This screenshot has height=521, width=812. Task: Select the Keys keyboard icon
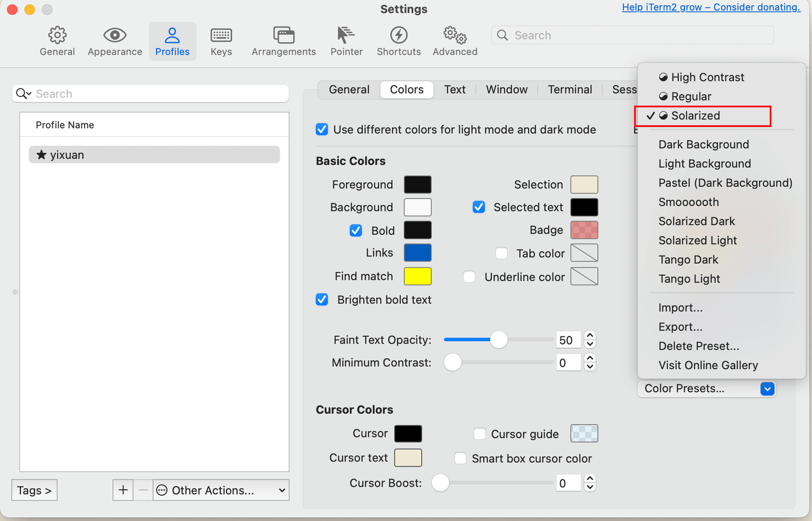[221, 35]
